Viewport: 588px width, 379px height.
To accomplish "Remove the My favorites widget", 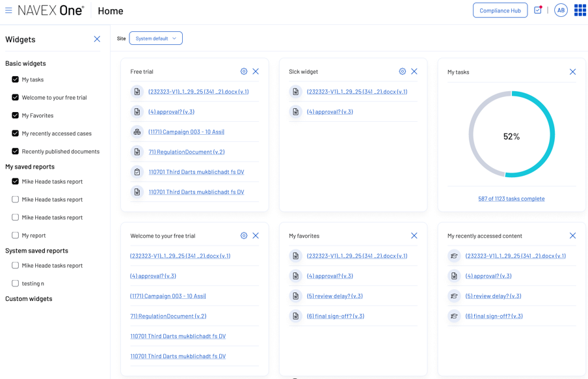I will click(x=414, y=236).
